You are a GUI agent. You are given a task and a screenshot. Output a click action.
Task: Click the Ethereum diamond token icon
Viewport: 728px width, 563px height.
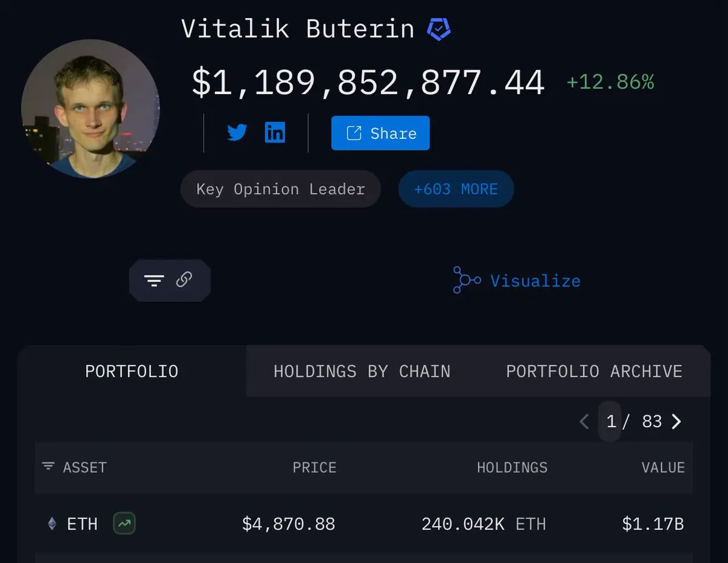tap(52, 524)
